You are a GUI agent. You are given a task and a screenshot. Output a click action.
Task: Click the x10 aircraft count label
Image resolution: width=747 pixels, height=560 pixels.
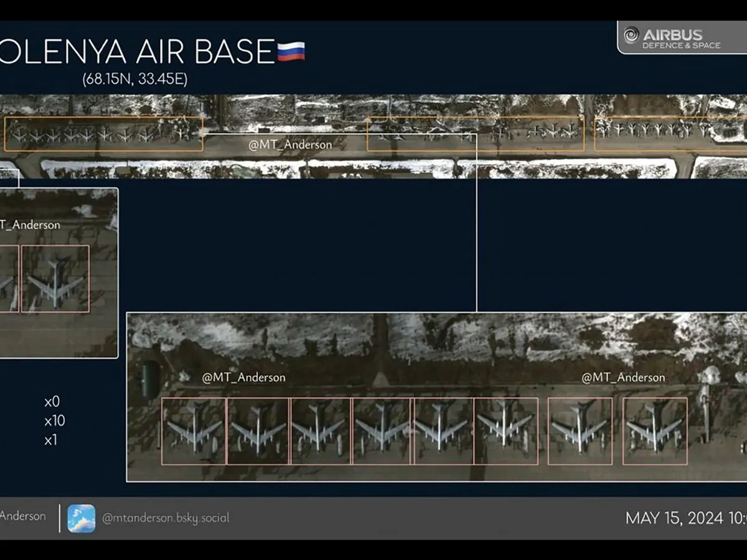point(54,421)
